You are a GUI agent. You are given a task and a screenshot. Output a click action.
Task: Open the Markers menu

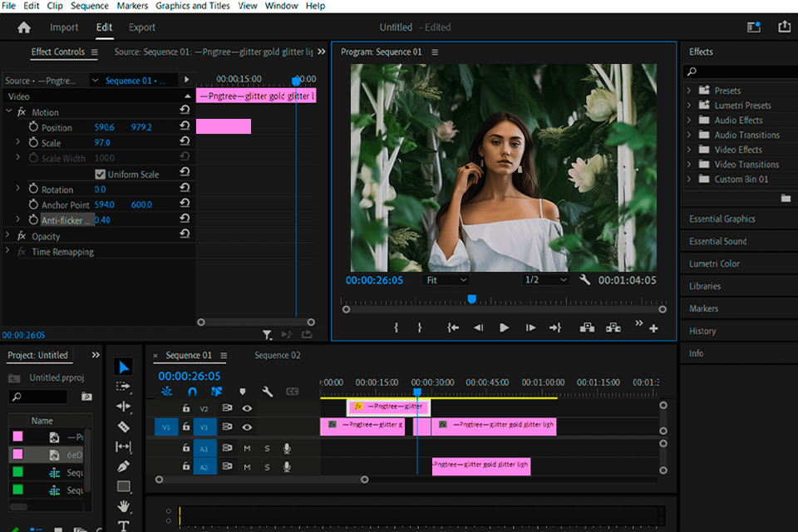pyautogui.click(x=132, y=6)
